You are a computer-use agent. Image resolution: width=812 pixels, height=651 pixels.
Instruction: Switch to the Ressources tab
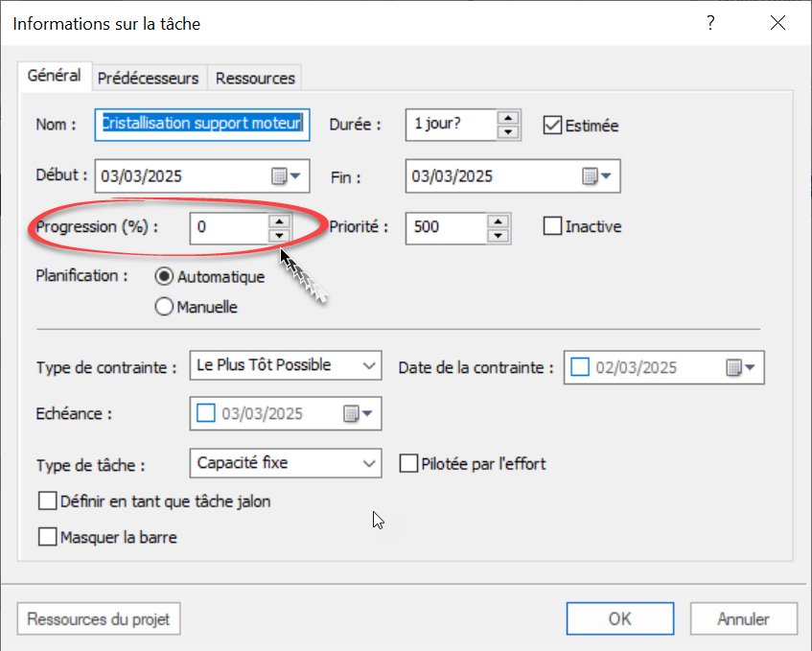255,78
